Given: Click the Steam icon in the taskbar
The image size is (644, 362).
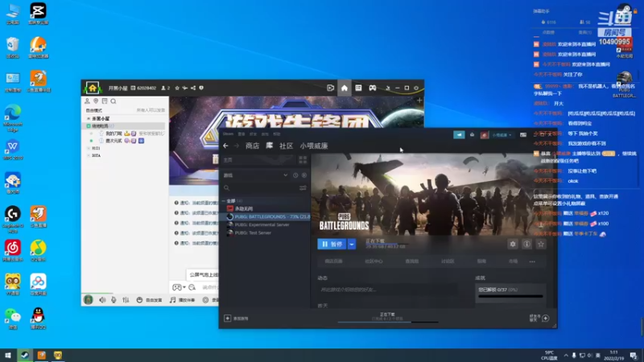Looking at the screenshot, I should [25, 355].
